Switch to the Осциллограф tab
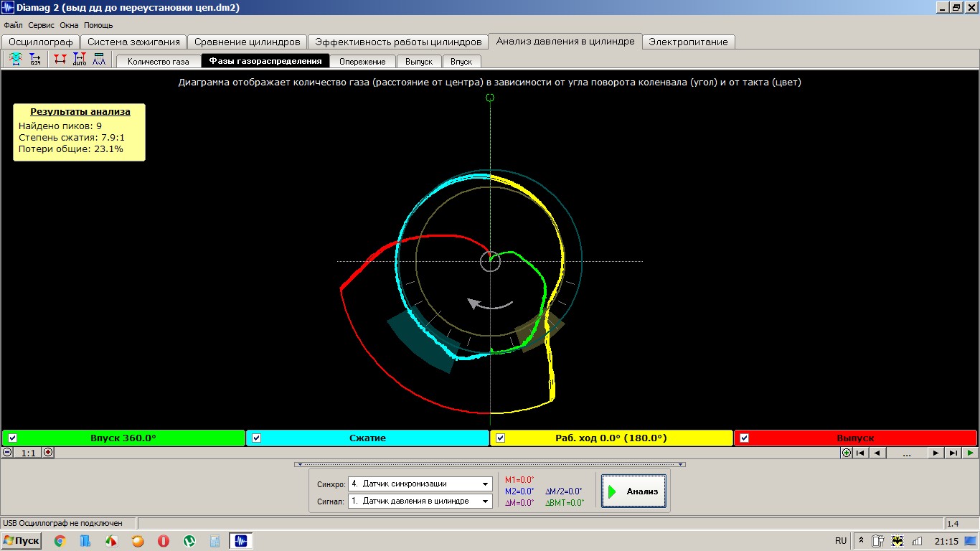The image size is (980, 551). (41, 42)
